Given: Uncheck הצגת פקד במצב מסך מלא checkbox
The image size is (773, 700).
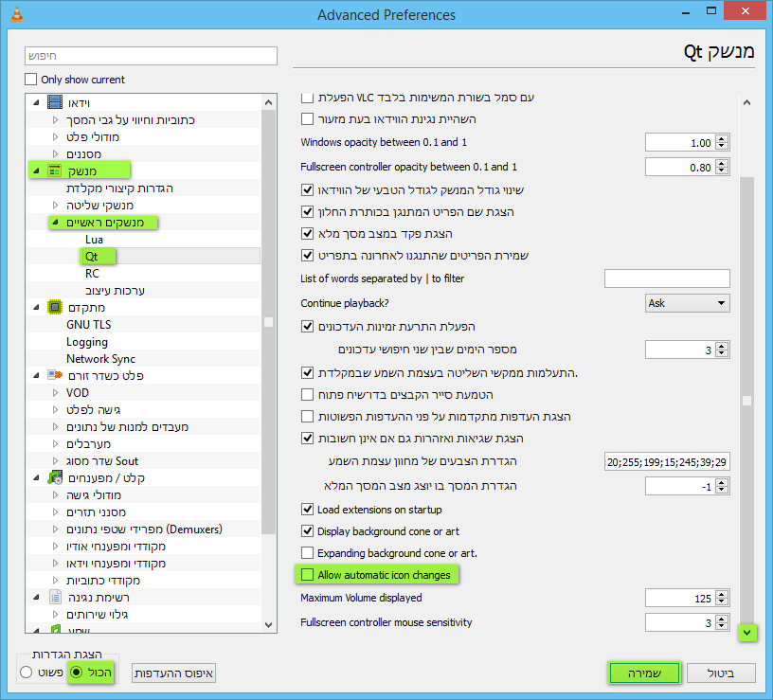Looking at the screenshot, I should point(307,233).
